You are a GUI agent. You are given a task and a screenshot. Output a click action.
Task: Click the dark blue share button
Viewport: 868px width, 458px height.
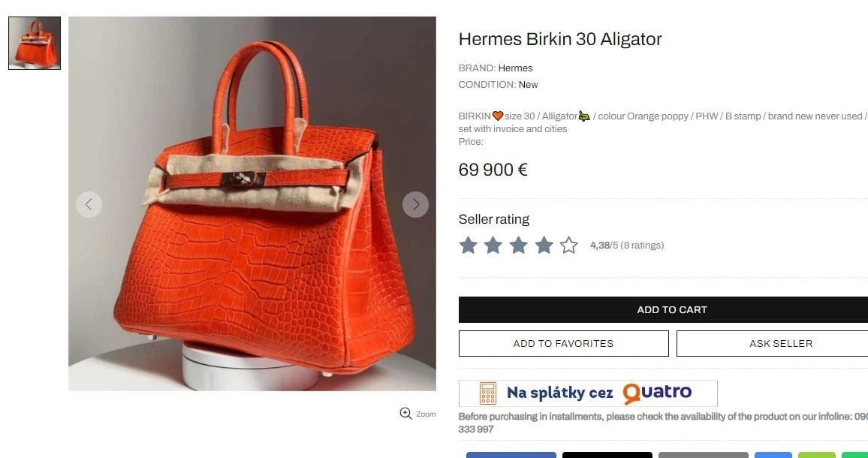click(x=511, y=455)
